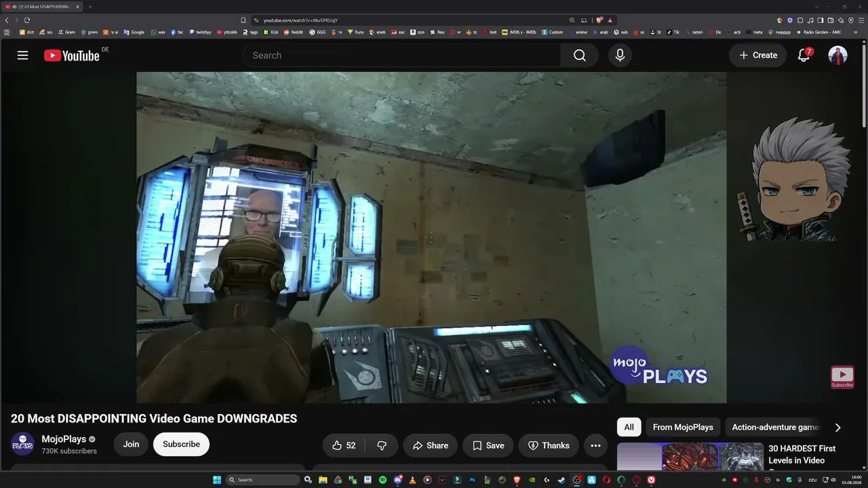Open the browser zoom magnifier icon

coord(572,20)
